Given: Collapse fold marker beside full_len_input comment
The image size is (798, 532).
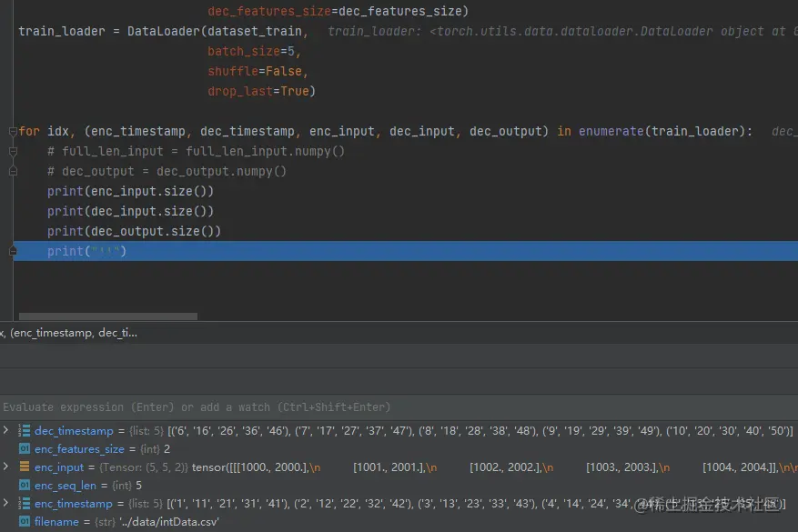Looking at the screenshot, I should pyautogui.click(x=14, y=152).
